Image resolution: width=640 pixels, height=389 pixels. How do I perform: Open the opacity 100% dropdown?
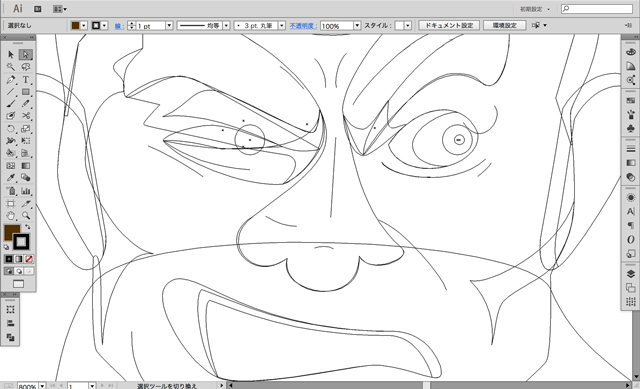pyautogui.click(x=357, y=25)
